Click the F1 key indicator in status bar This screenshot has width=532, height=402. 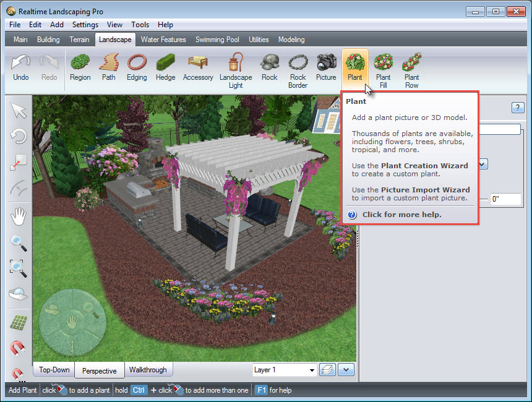[261, 390]
